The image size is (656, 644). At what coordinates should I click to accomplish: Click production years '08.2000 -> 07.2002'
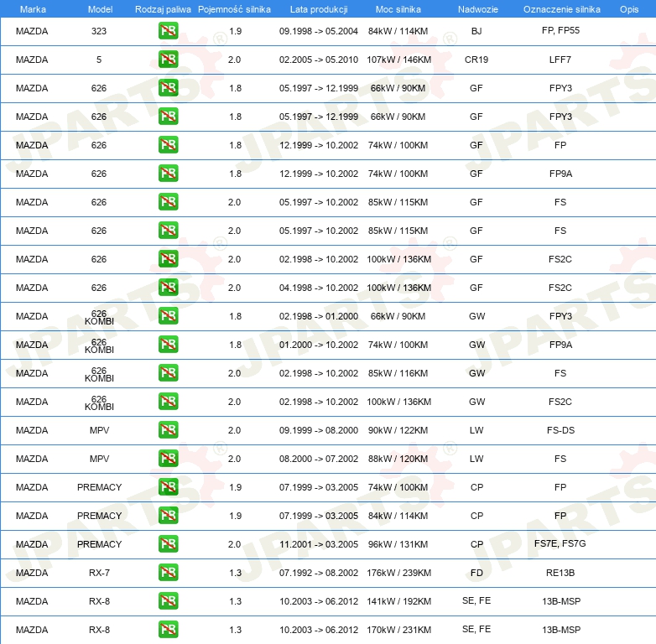[x=319, y=459]
